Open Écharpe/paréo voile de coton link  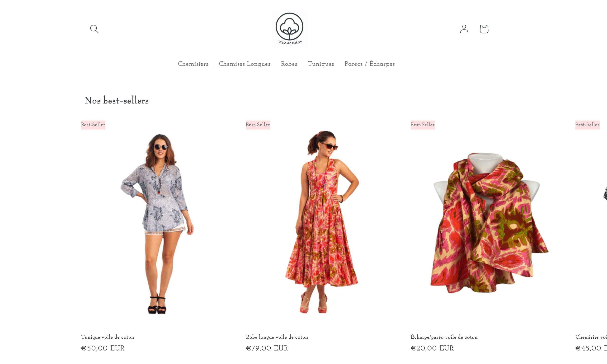[444, 337]
